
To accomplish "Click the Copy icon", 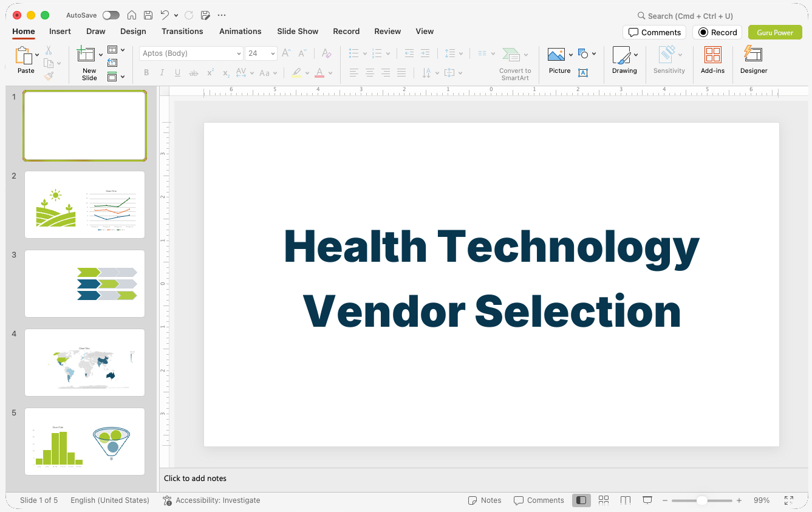I will tap(49, 63).
